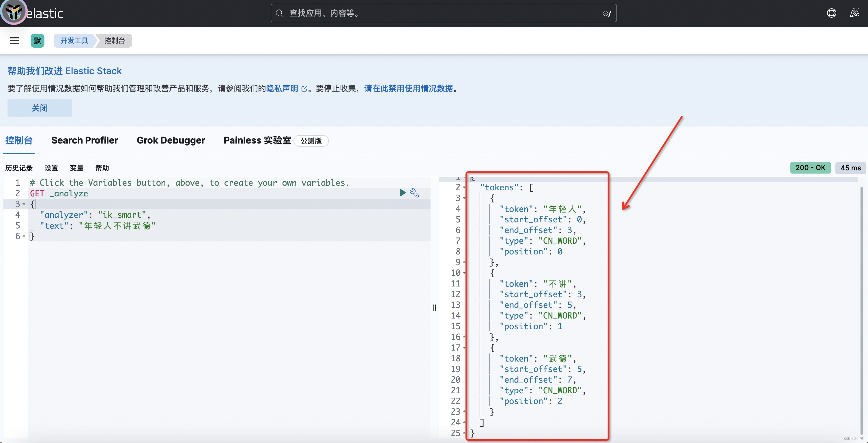
Task: Click "end_offset": 3 in the output
Action: click(x=538, y=230)
